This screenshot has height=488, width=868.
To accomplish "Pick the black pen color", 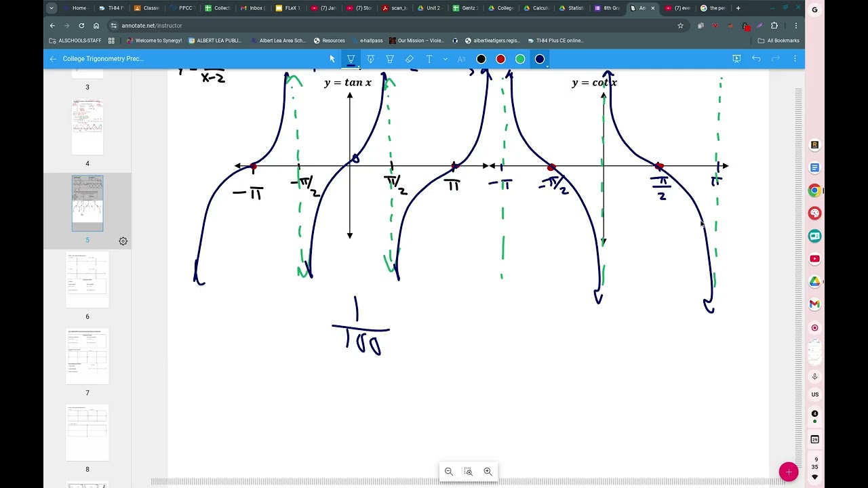I will pos(481,59).
